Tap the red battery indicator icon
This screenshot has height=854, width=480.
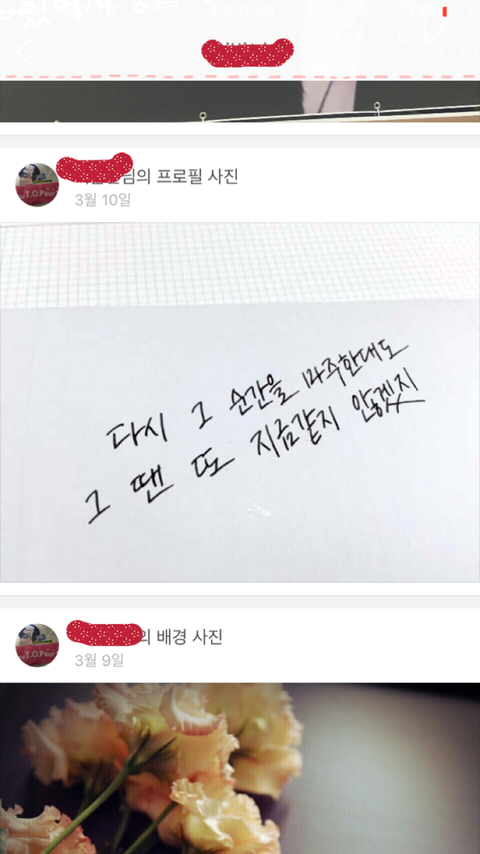(x=445, y=11)
